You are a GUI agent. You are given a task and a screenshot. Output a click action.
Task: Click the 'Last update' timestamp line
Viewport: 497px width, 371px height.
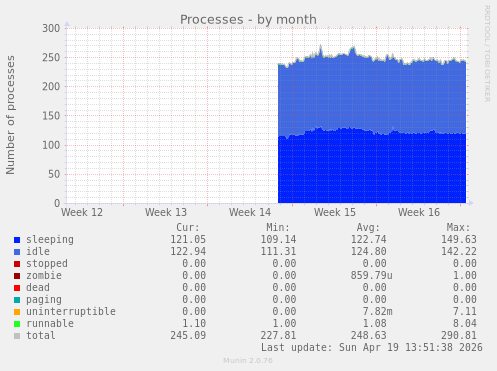pos(371,348)
